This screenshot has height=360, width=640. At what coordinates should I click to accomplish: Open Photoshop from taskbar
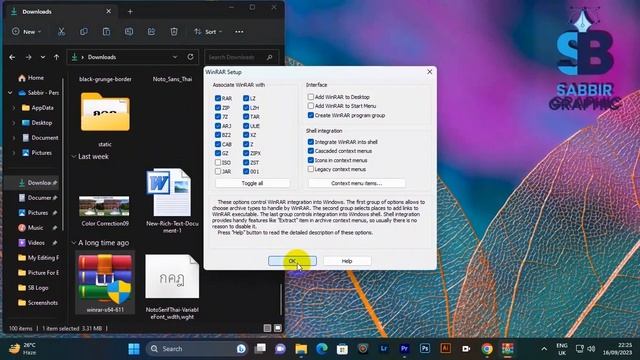click(424, 349)
